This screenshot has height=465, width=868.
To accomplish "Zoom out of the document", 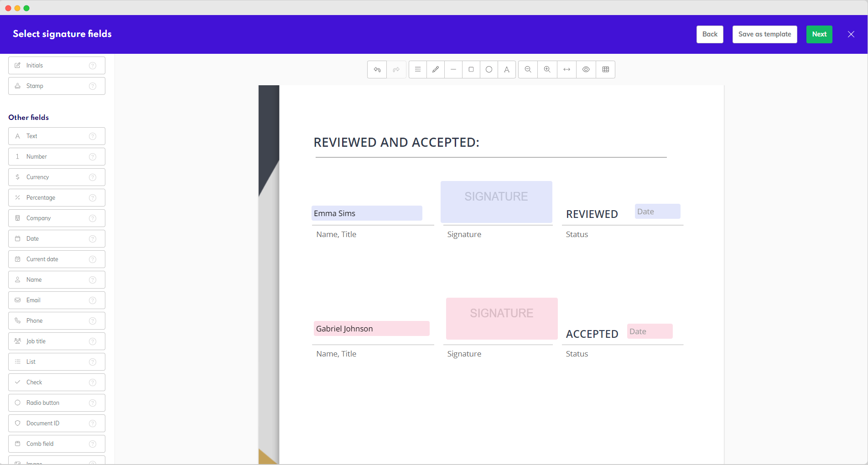I will [x=528, y=70].
